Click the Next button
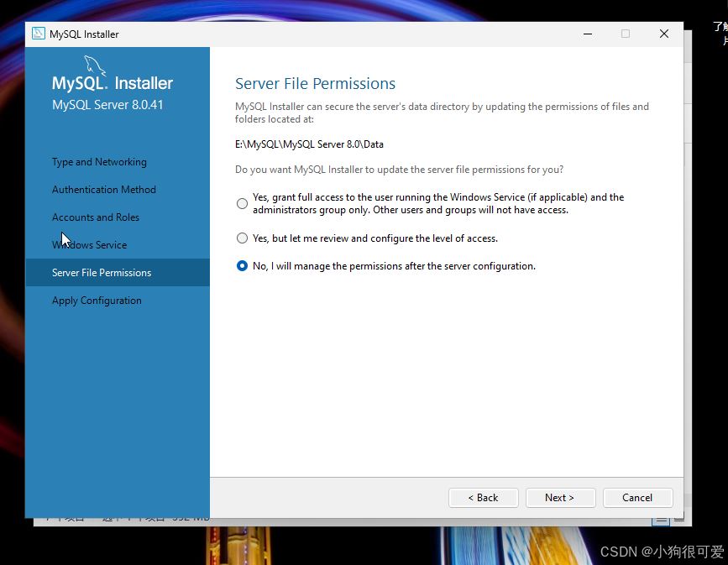The image size is (728, 565). pyautogui.click(x=560, y=498)
